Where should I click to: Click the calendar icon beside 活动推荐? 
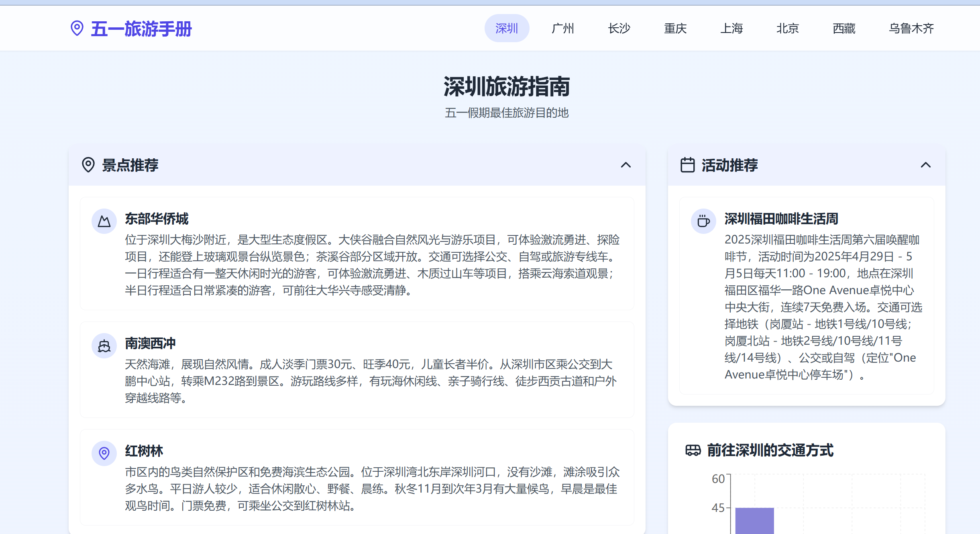coord(687,165)
